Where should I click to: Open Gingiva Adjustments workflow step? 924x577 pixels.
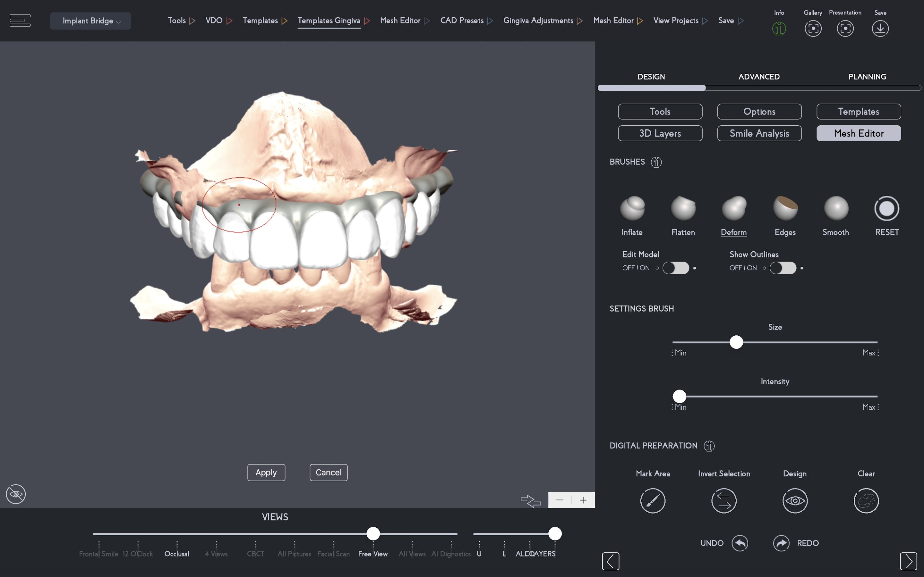(538, 21)
